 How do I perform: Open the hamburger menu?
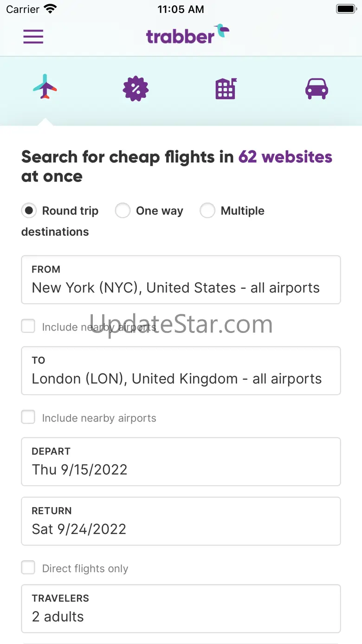click(x=33, y=36)
